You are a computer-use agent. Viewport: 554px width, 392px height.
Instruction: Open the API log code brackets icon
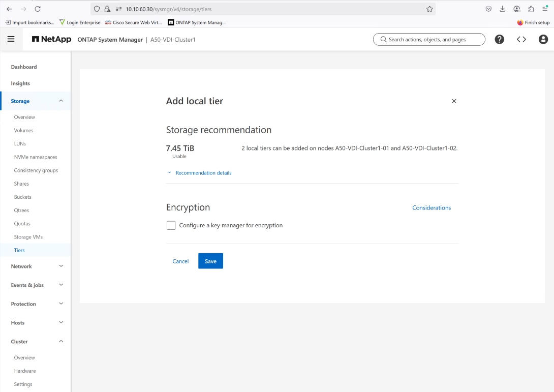coord(521,39)
